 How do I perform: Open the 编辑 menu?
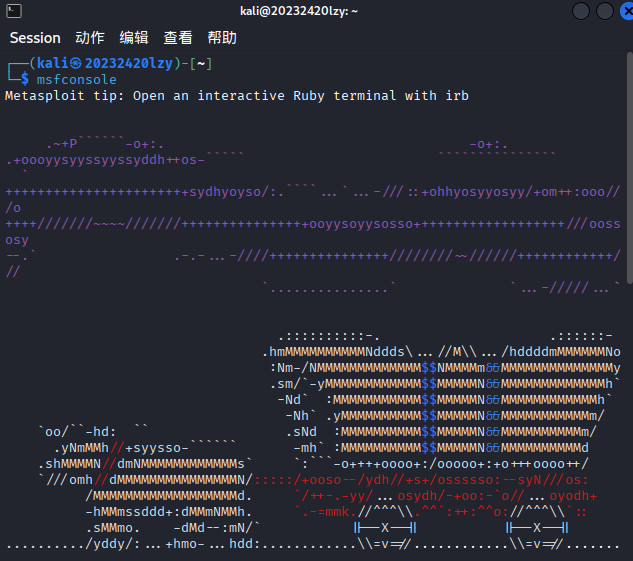[134, 38]
